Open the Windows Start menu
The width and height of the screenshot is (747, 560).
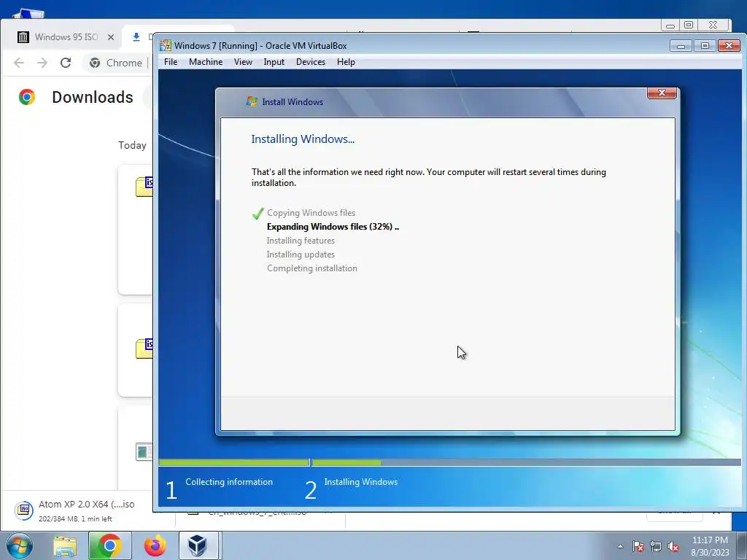(20, 545)
